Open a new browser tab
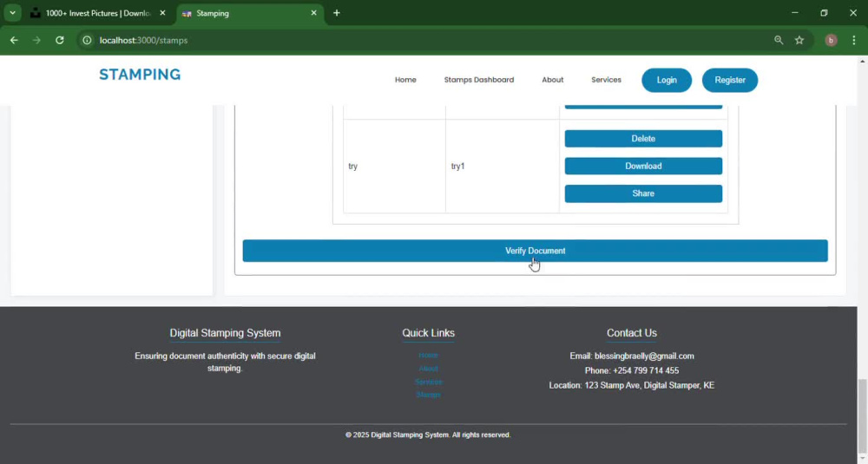 [337, 13]
